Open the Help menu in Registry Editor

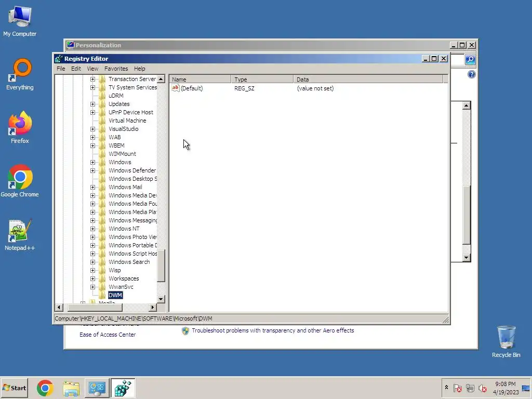[x=139, y=69]
